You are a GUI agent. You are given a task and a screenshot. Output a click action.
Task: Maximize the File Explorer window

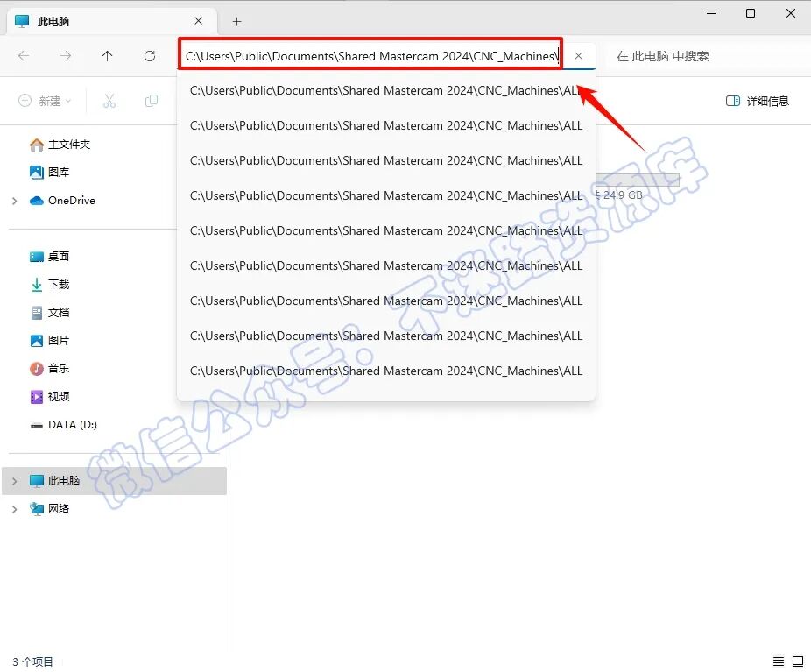point(751,13)
